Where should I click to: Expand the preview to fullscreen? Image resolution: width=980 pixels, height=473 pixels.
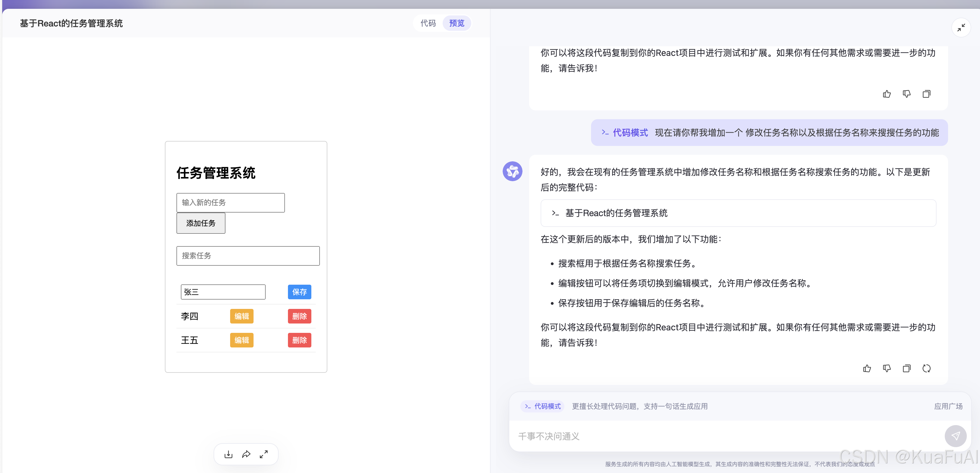click(x=264, y=454)
